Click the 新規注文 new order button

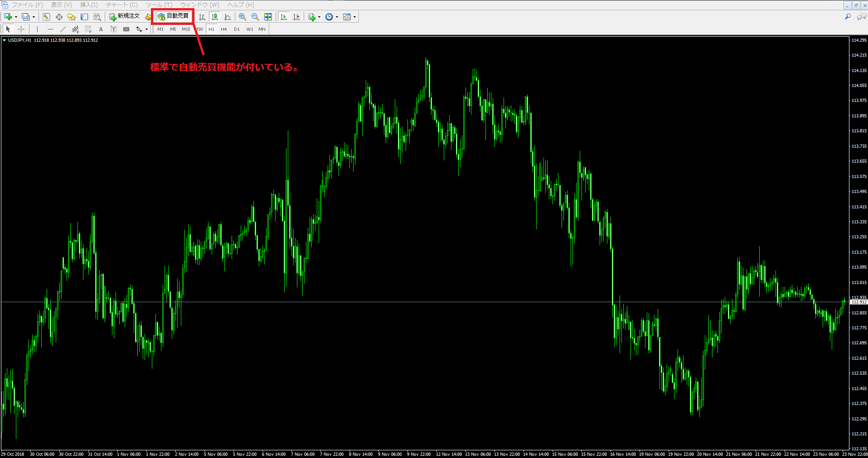[x=125, y=16]
